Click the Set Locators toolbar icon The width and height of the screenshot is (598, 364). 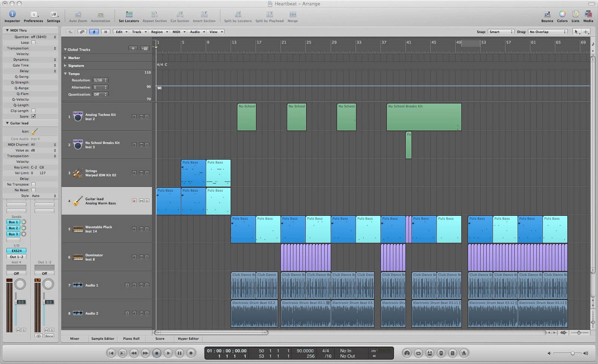[129, 15]
